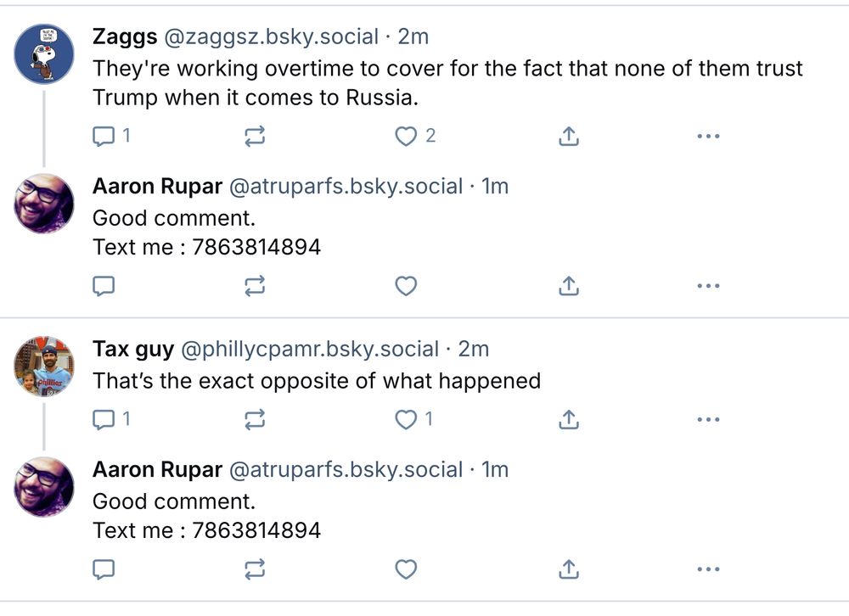Open the @phillycpamr.bsky.social handle link
This screenshot has width=849, height=616.
tap(310, 350)
